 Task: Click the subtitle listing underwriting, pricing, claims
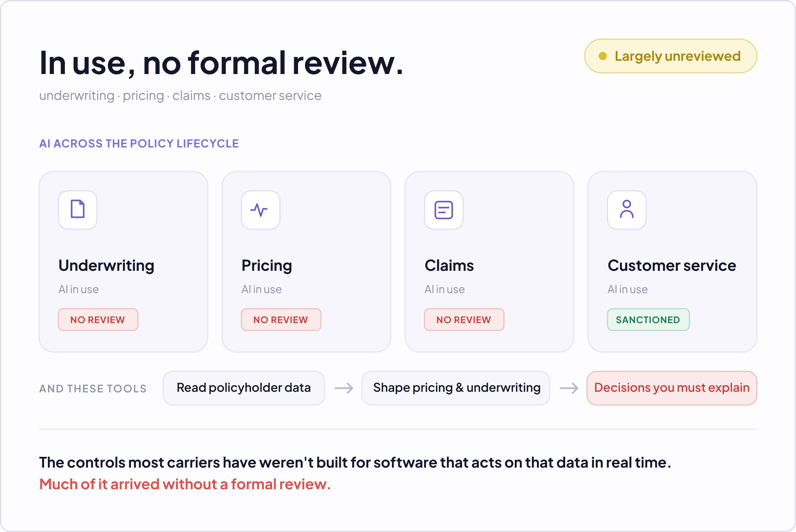[180, 96]
